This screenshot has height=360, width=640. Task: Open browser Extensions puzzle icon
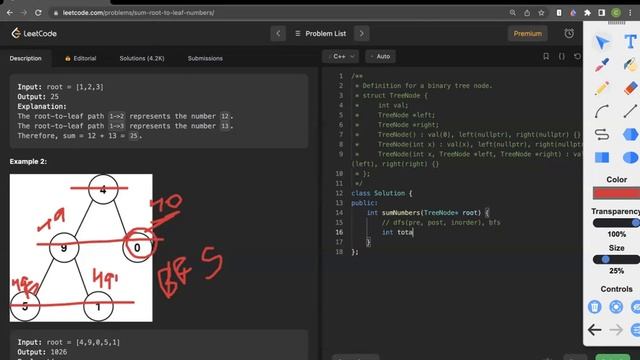(x=587, y=13)
